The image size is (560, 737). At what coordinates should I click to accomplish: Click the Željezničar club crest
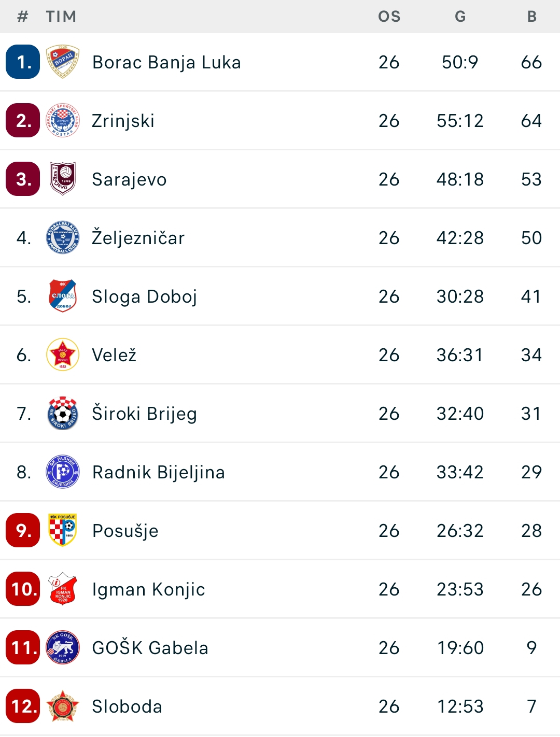pyautogui.click(x=63, y=237)
